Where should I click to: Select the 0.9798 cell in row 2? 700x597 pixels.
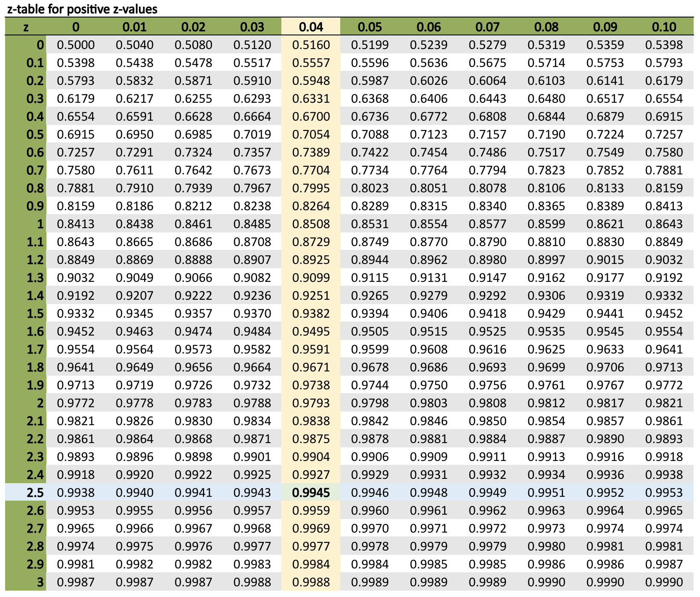[370, 403]
